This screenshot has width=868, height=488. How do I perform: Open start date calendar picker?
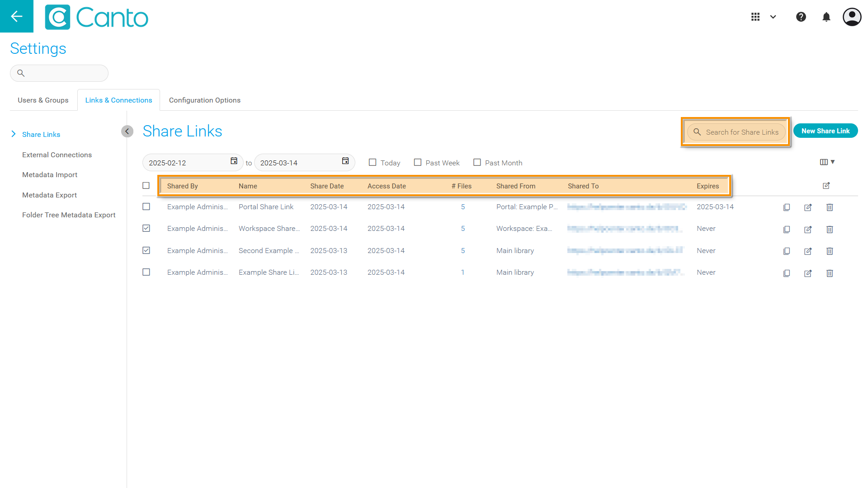(234, 161)
